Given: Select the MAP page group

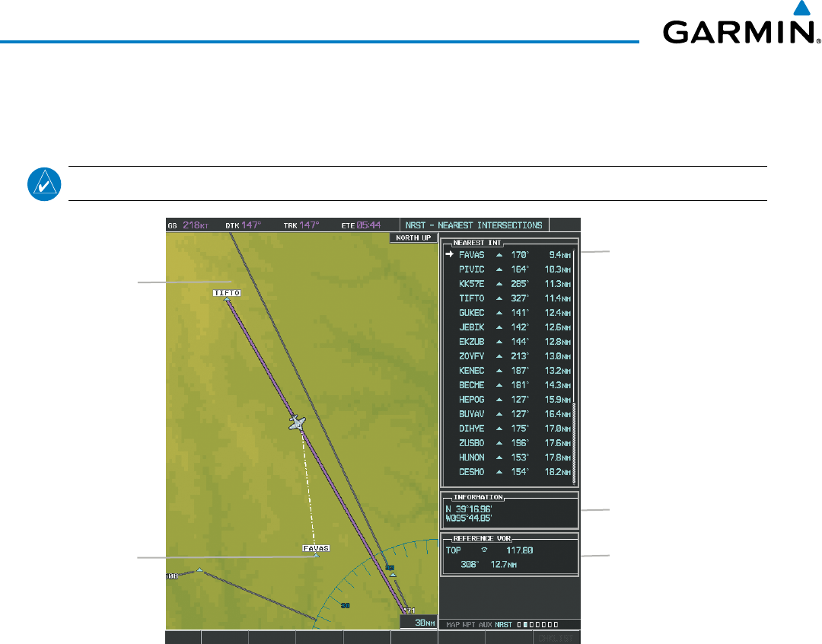Looking at the screenshot, I should pos(453,625).
